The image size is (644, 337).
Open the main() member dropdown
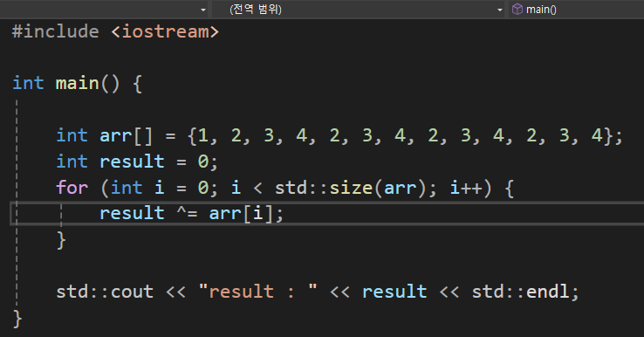coord(576,9)
